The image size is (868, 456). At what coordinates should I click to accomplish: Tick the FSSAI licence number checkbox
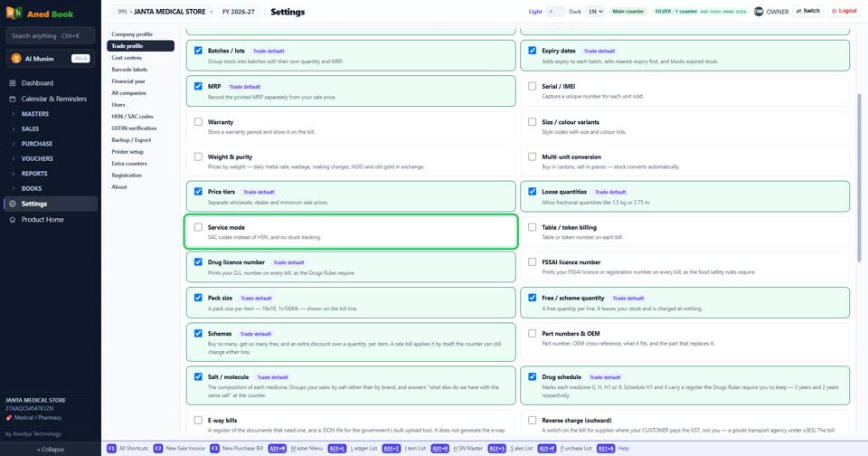pos(532,262)
